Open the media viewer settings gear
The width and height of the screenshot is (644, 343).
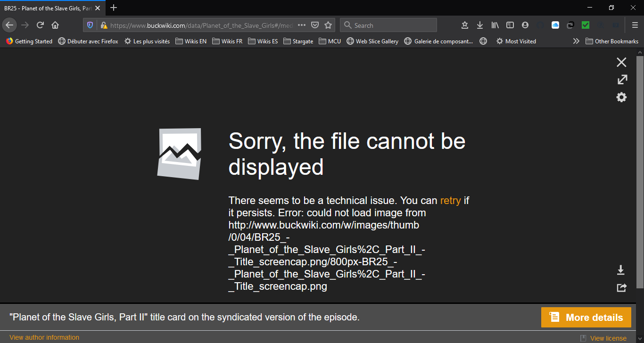(621, 98)
